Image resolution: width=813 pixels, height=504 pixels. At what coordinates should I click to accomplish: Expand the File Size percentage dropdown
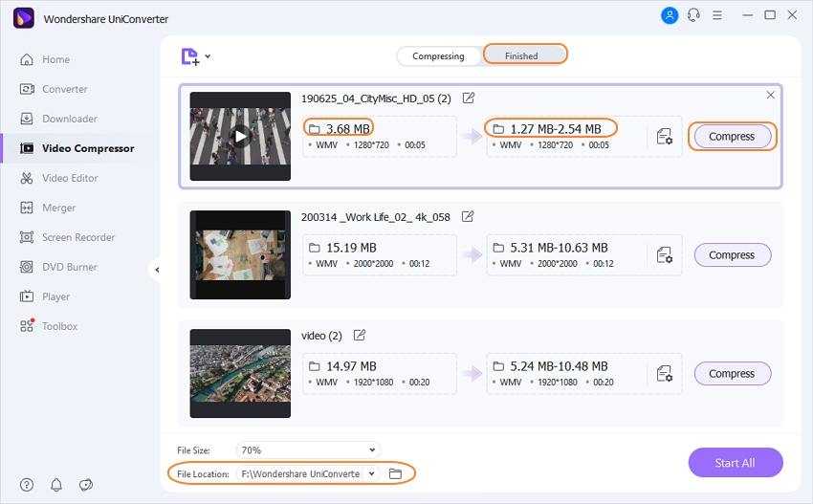pyautogui.click(x=372, y=449)
